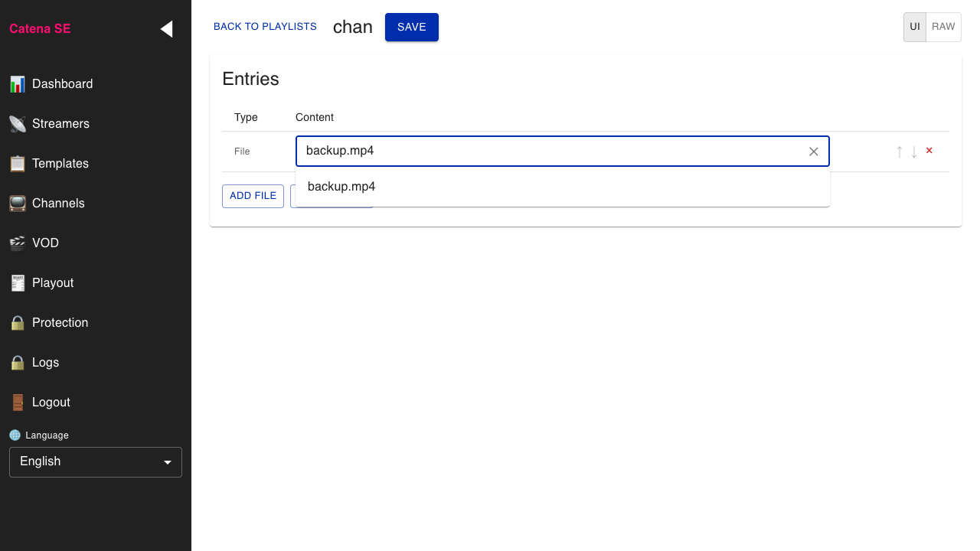Clear the content field text
This screenshot has width=980, height=551.
(x=814, y=152)
